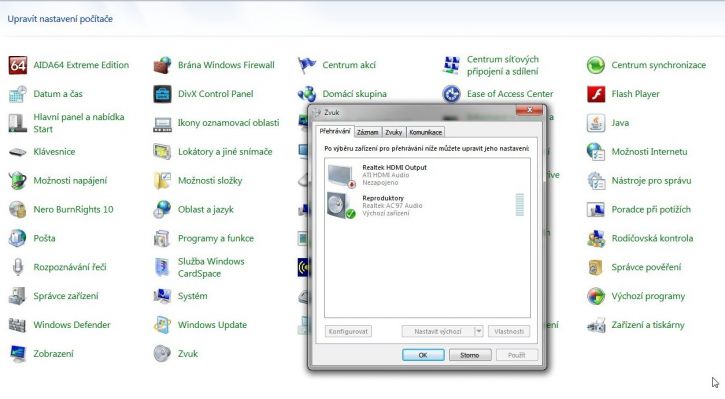Switch to the Komunikace tab
The image size is (725, 399).
click(425, 132)
